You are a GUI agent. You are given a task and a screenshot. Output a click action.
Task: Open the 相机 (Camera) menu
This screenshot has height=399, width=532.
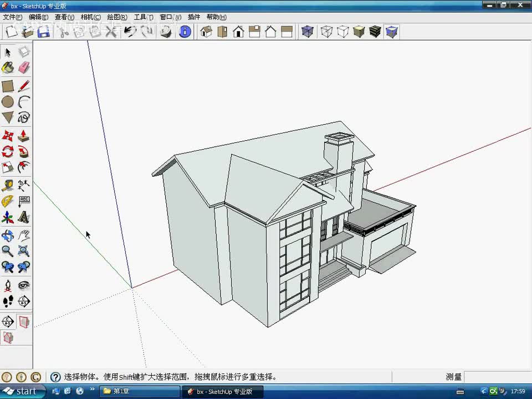tap(90, 17)
